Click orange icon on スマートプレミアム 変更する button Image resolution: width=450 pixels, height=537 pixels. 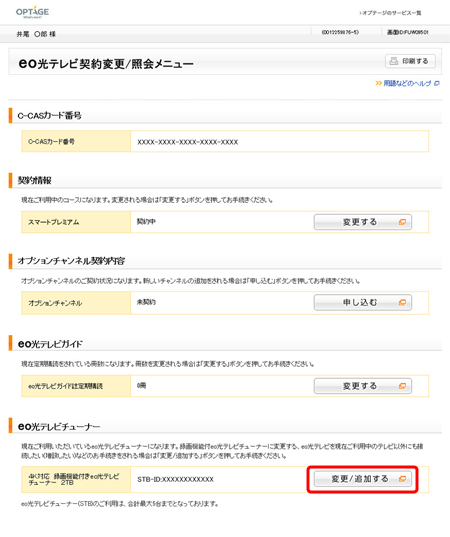tap(402, 222)
